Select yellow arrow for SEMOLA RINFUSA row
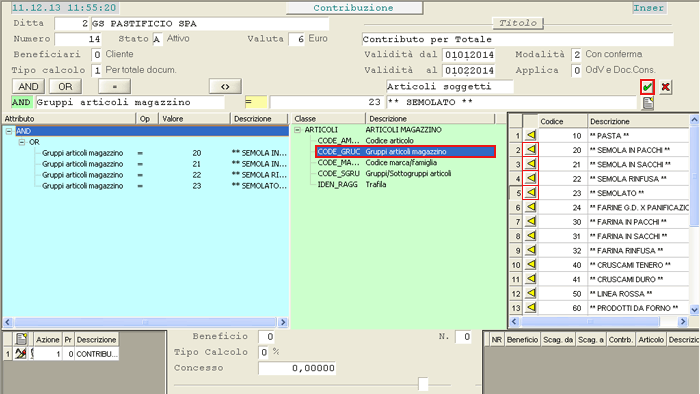Viewport: 700px width, 394px height. pos(530,178)
